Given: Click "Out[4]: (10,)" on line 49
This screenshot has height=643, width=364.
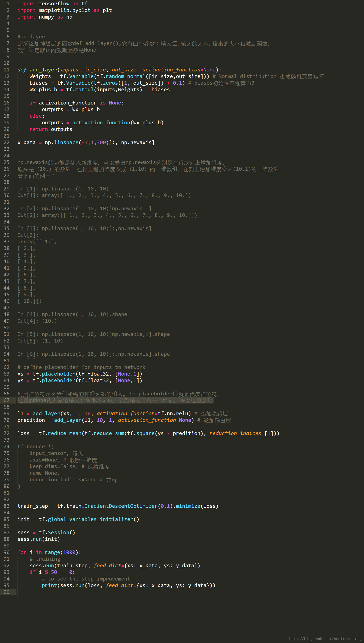Looking at the screenshot, I should (x=37, y=321).
